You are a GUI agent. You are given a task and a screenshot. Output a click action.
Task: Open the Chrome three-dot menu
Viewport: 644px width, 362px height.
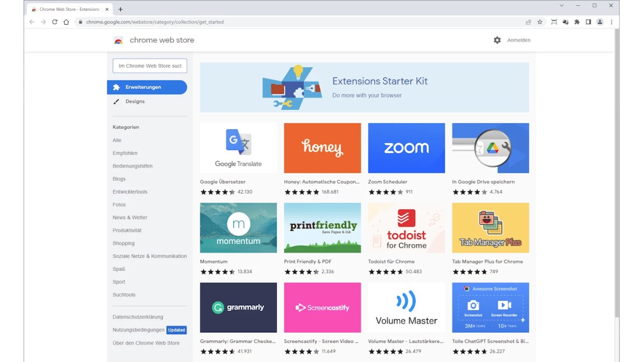point(612,22)
